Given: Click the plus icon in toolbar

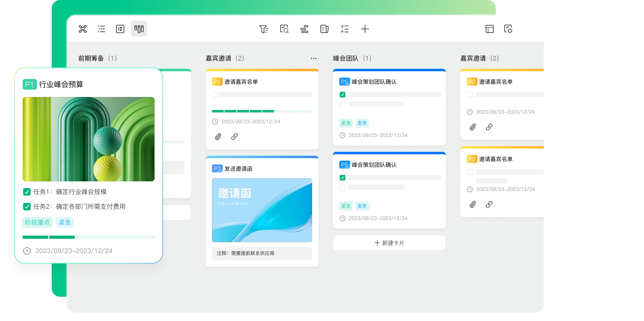Looking at the screenshot, I should [365, 29].
